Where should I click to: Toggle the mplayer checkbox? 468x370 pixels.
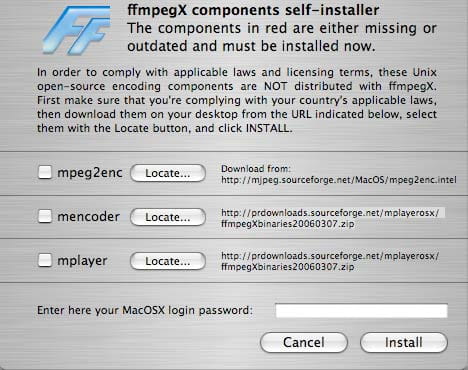click(x=45, y=260)
